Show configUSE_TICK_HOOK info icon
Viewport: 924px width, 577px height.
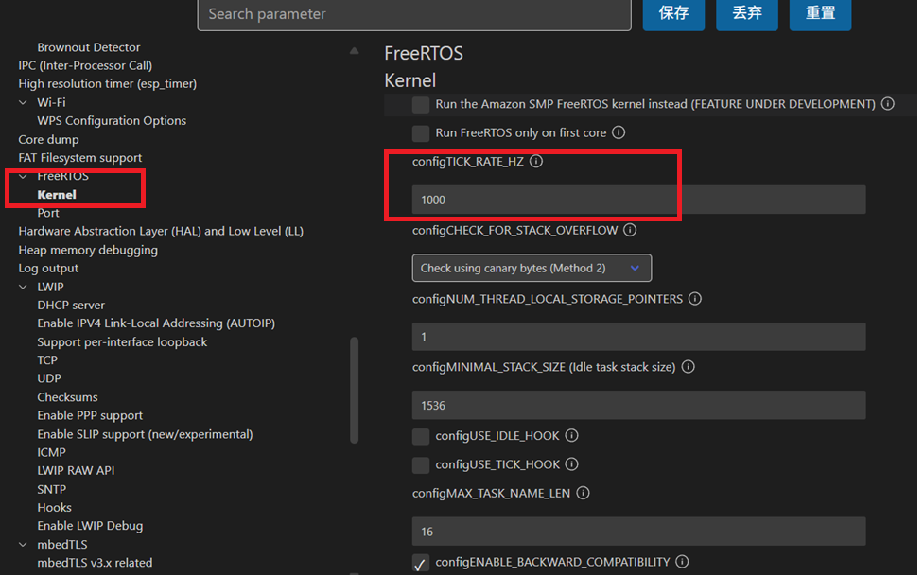571,464
